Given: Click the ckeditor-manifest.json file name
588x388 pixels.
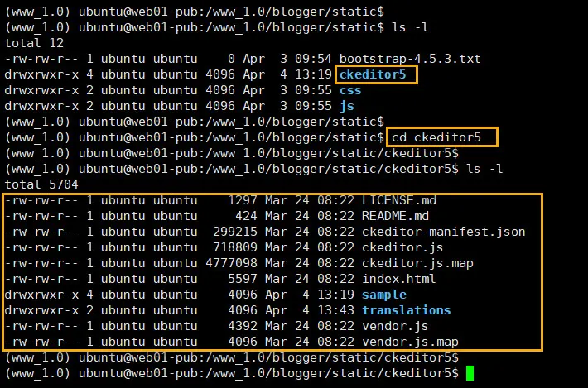Looking at the screenshot, I should click(443, 232).
